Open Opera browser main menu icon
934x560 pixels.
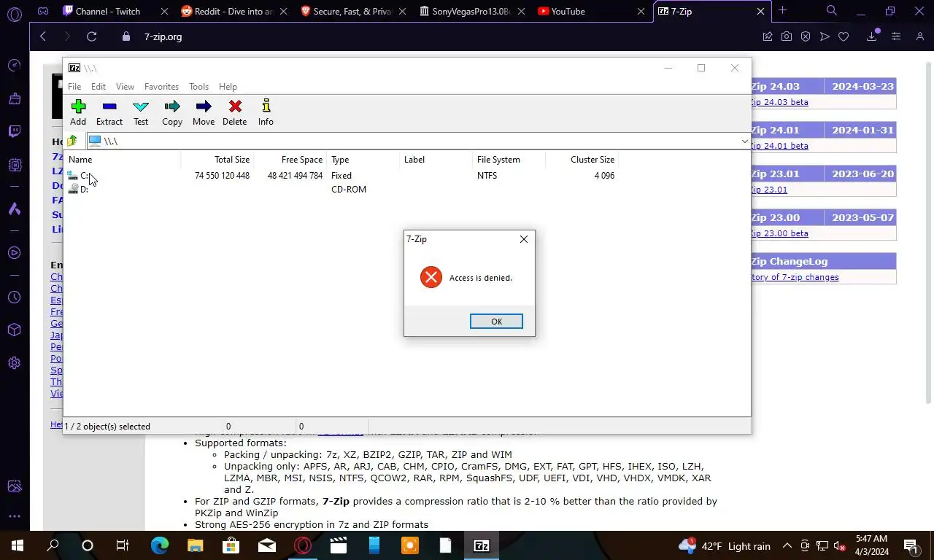(x=15, y=13)
